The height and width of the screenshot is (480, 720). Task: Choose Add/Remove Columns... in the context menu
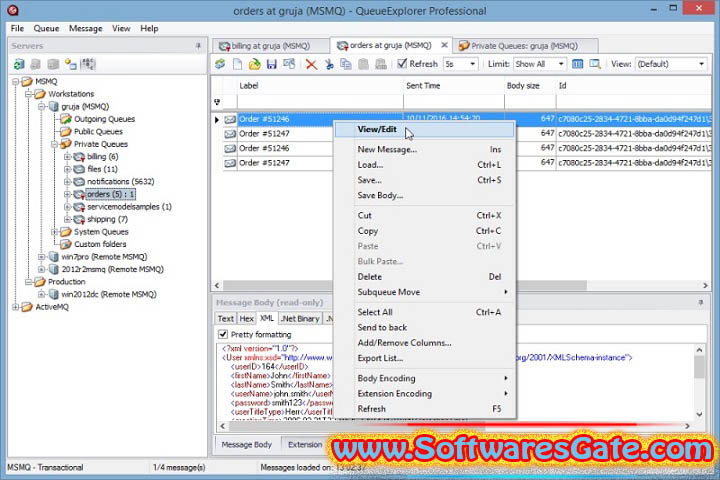[x=424, y=343]
